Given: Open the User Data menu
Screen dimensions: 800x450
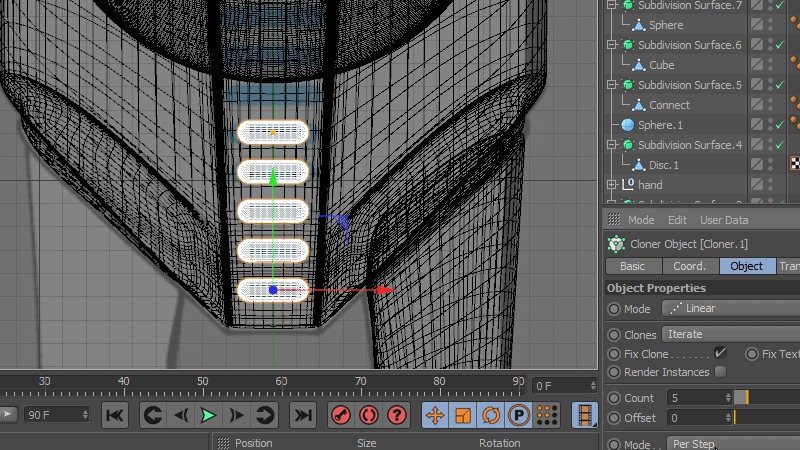Looking at the screenshot, I should 723,220.
